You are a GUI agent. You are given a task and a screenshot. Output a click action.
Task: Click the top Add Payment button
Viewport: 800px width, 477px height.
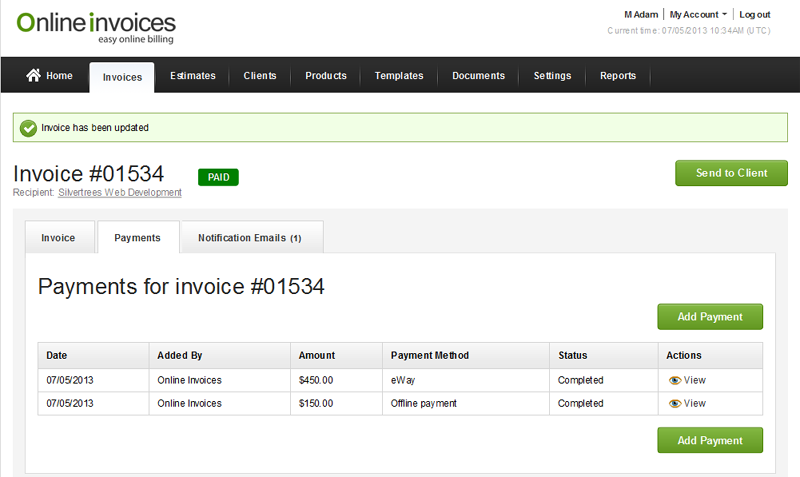710,317
